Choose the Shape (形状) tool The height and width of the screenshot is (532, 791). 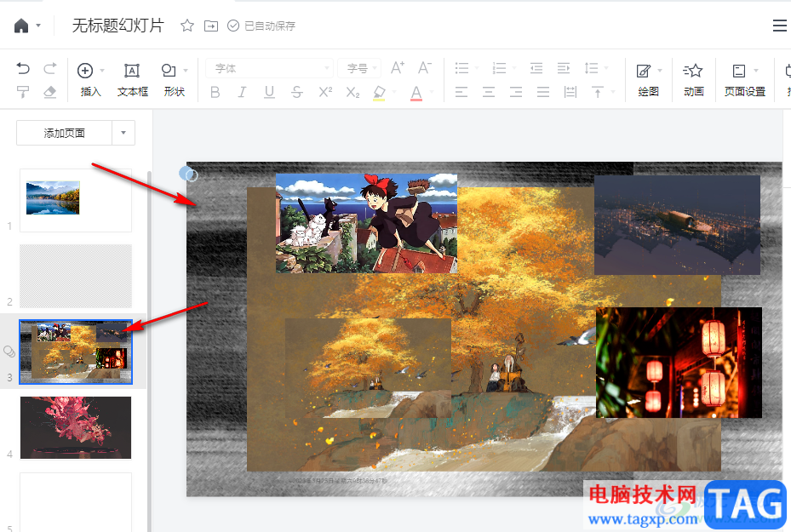click(174, 80)
